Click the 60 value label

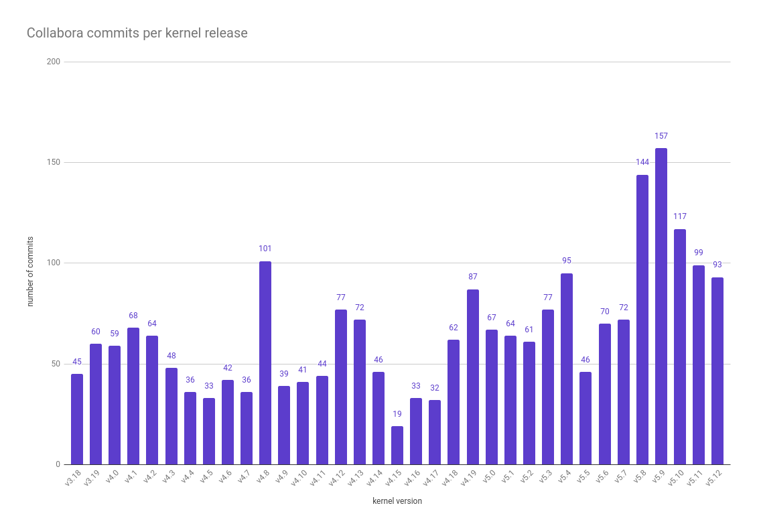click(96, 332)
